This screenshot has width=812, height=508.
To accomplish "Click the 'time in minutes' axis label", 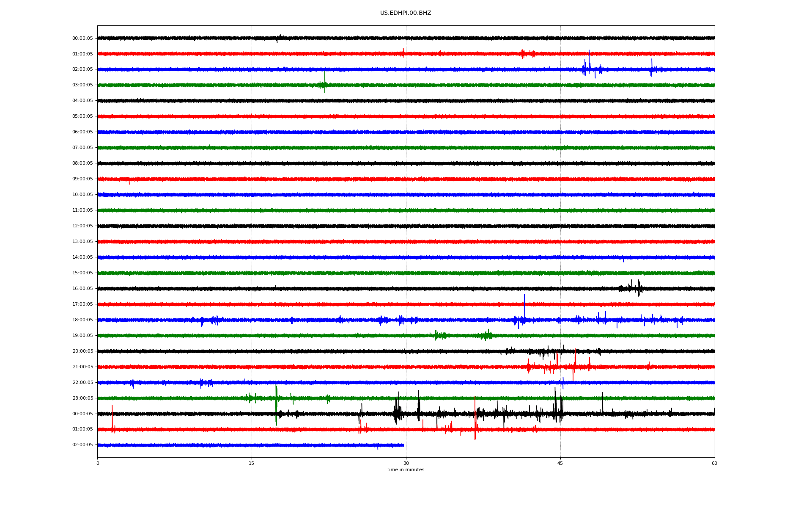I will pyautogui.click(x=406, y=470).
